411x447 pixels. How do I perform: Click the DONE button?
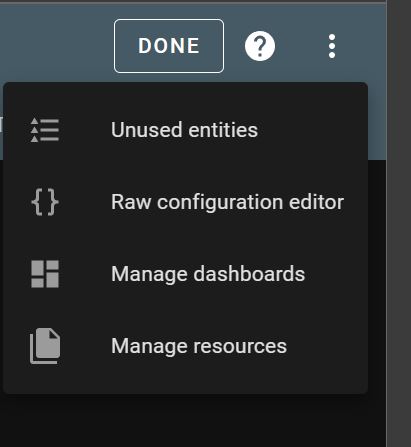pyautogui.click(x=169, y=46)
